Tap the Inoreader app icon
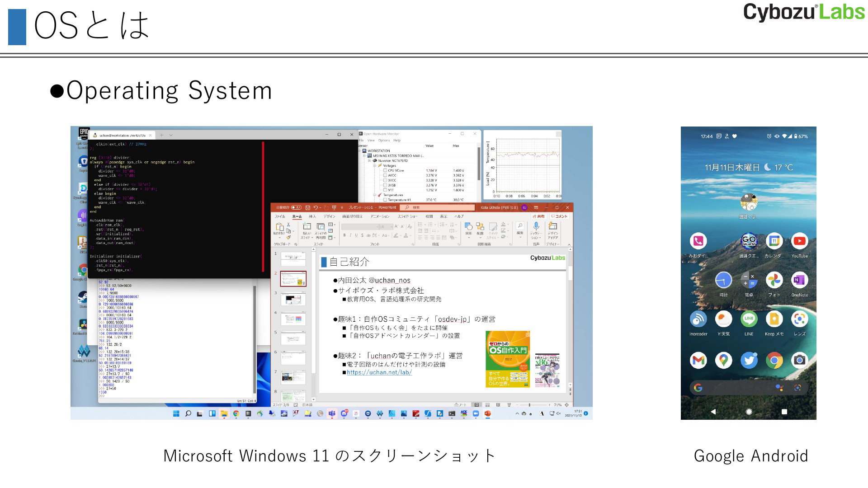The image size is (868, 488). tap(698, 319)
